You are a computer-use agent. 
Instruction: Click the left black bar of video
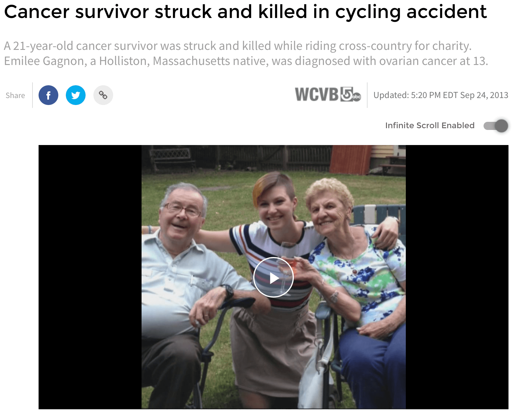90,277
